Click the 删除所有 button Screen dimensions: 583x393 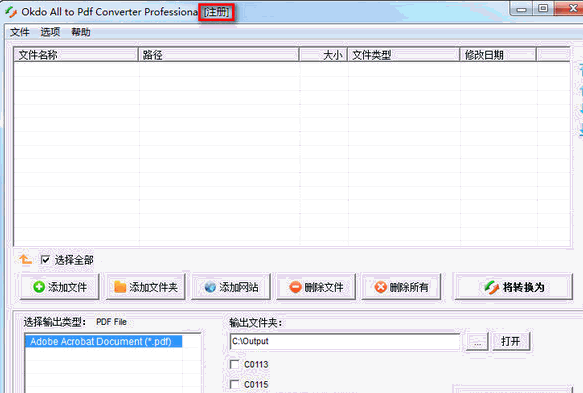pos(401,287)
